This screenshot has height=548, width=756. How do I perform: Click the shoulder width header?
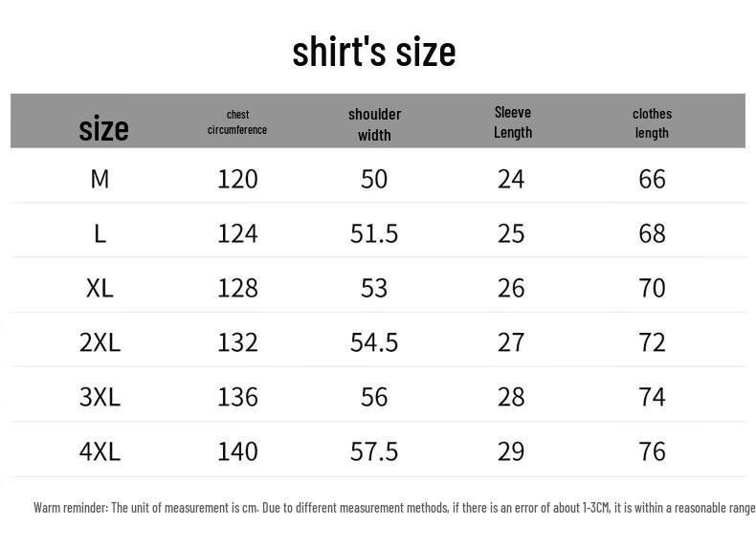[x=374, y=124]
